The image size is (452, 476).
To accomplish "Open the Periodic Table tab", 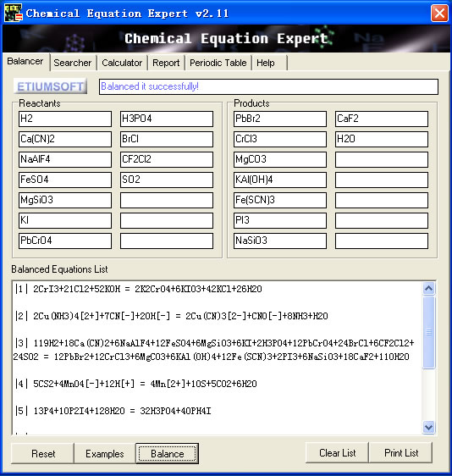I will pos(218,63).
